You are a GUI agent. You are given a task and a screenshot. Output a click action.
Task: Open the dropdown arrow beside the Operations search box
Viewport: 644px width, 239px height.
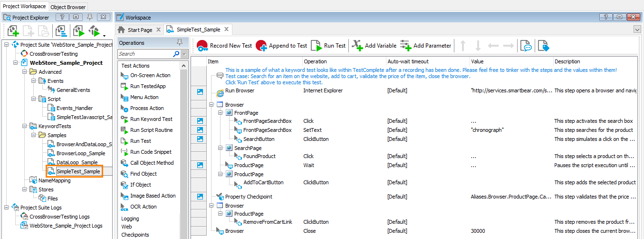184,54
